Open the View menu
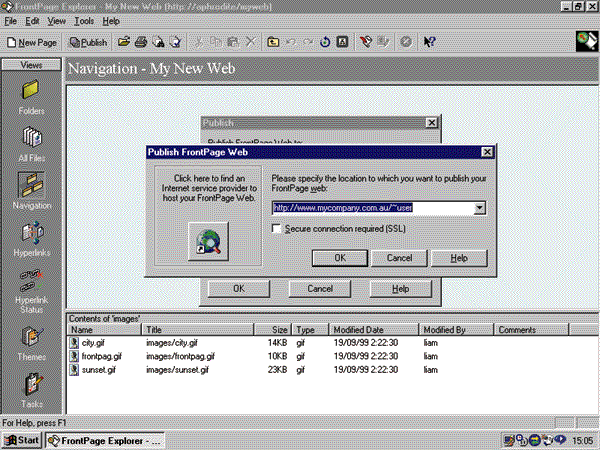The image size is (600, 450). [57, 20]
